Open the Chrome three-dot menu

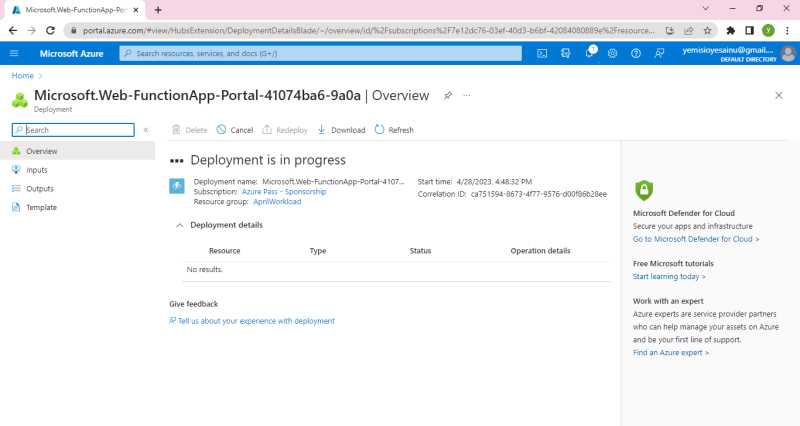point(788,31)
